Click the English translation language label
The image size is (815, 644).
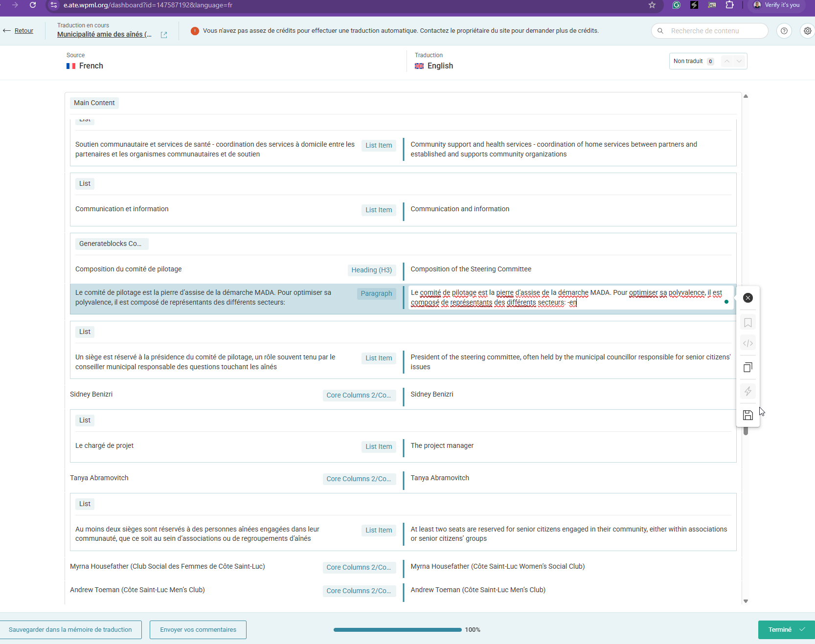click(440, 66)
